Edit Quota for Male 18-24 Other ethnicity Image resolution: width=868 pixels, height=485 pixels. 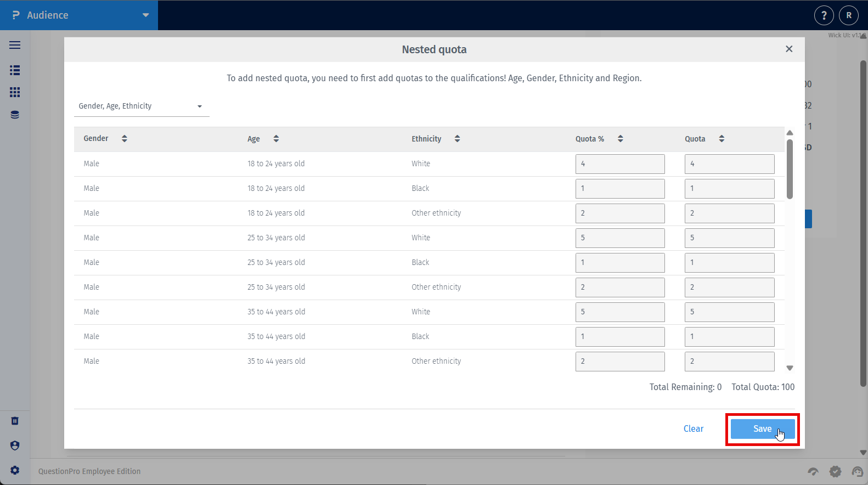point(730,213)
